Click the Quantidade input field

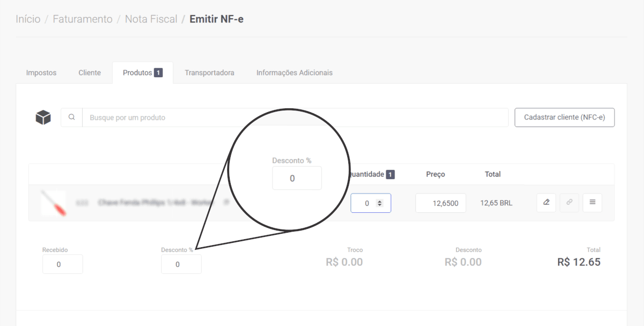[371, 203]
